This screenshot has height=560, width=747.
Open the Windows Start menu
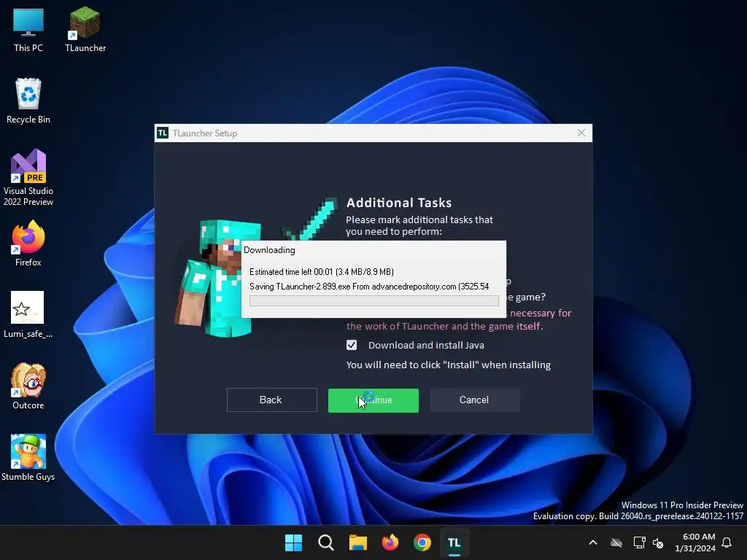(293, 542)
